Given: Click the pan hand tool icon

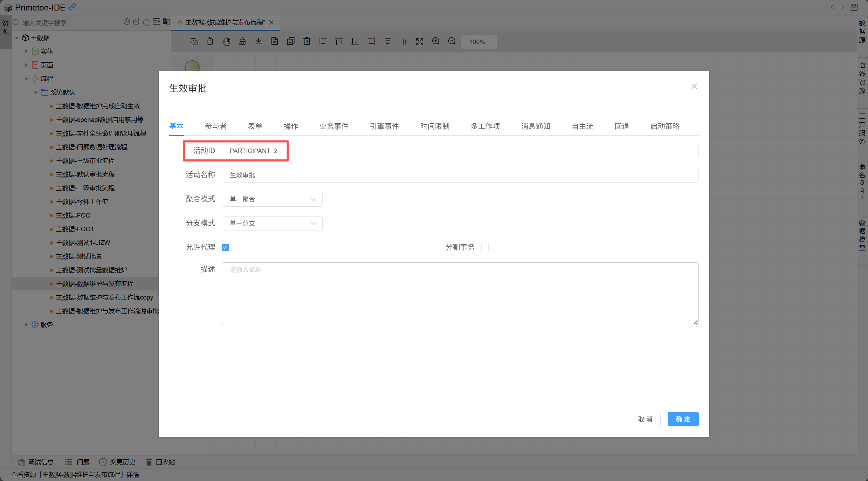Looking at the screenshot, I should [x=226, y=42].
